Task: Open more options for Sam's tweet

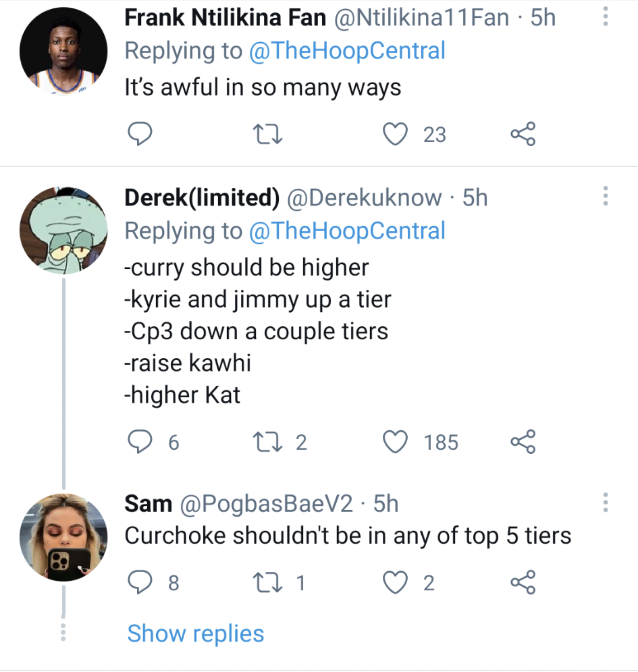Action: (x=606, y=502)
